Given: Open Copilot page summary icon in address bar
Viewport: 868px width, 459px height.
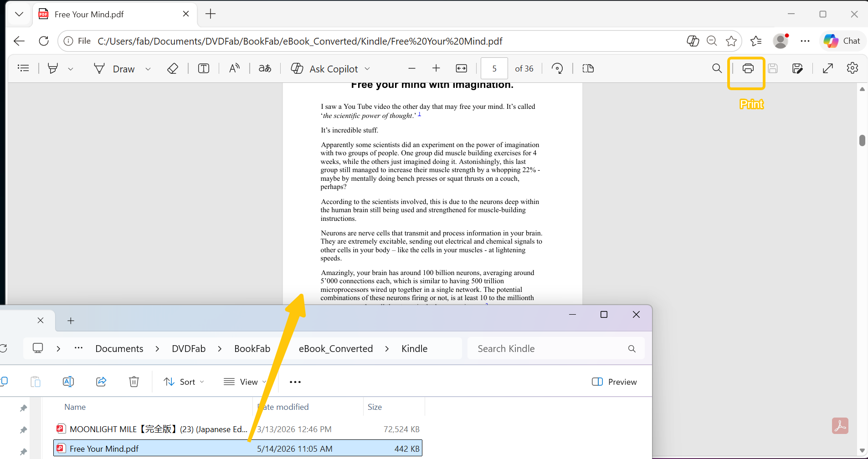Looking at the screenshot, I should tap(693, 41).
